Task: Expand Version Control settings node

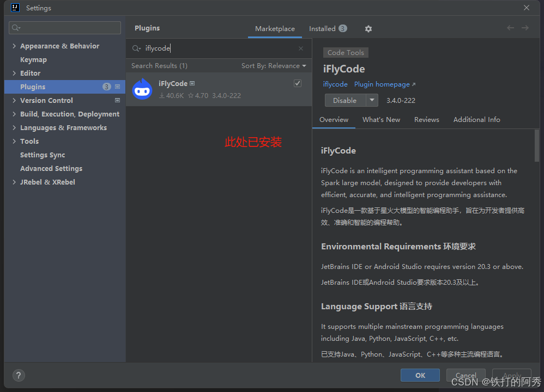Action: click(14, 100)
